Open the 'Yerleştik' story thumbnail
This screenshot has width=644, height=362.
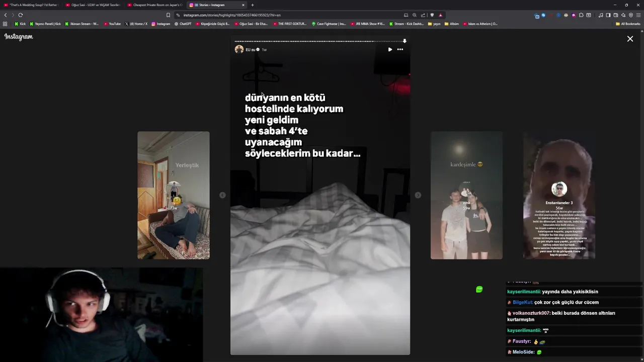[x=174, y=195]
